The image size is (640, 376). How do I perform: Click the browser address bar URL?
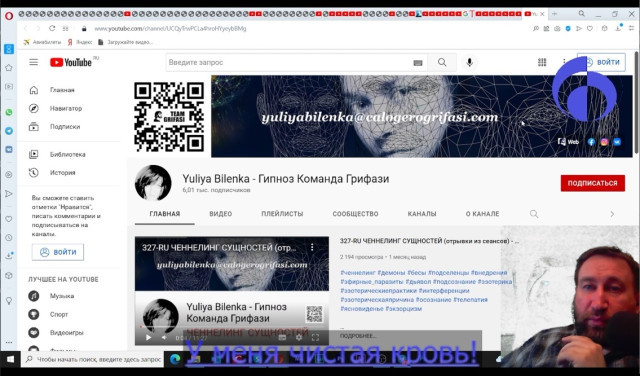pyautogui.click(x=170, y=29)
